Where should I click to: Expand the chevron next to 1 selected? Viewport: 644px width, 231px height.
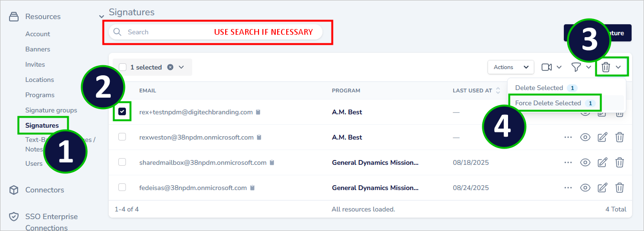pos(181,67)
